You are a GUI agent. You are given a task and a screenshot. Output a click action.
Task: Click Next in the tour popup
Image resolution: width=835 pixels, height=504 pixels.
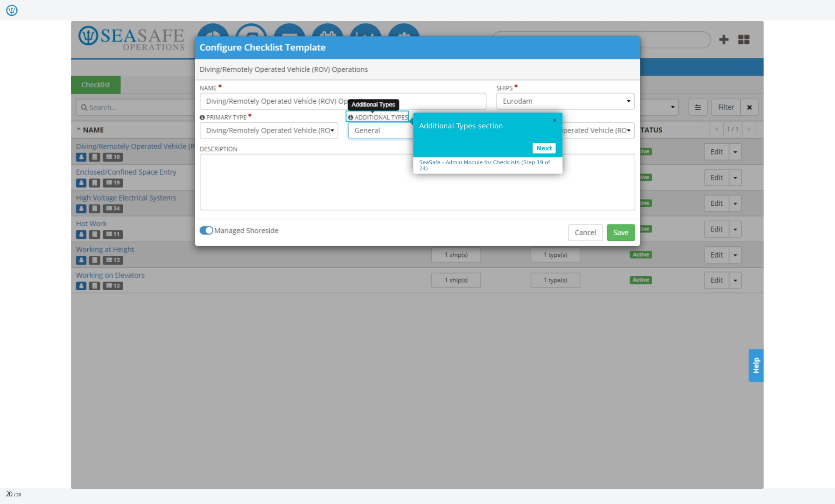tap(544, 148)
